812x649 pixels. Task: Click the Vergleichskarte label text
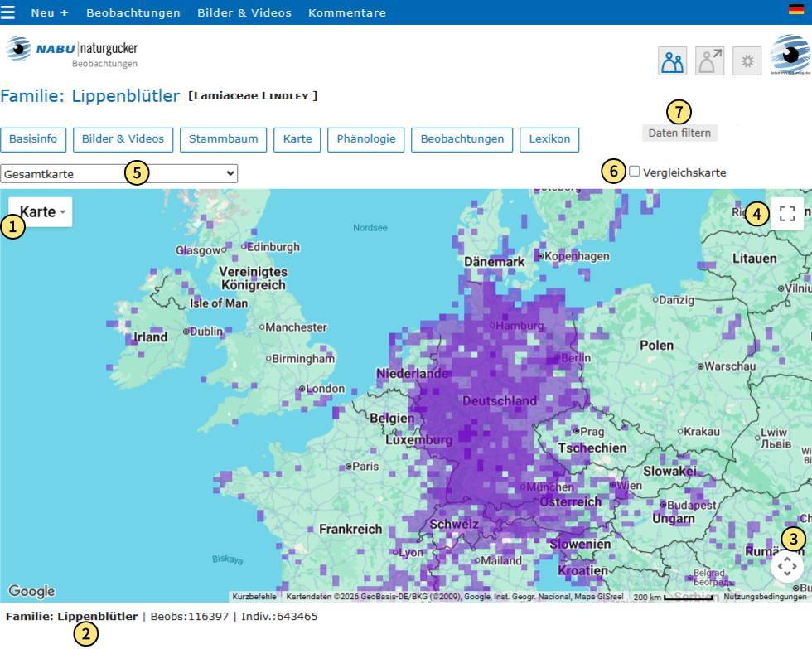[x=684, y=172]
